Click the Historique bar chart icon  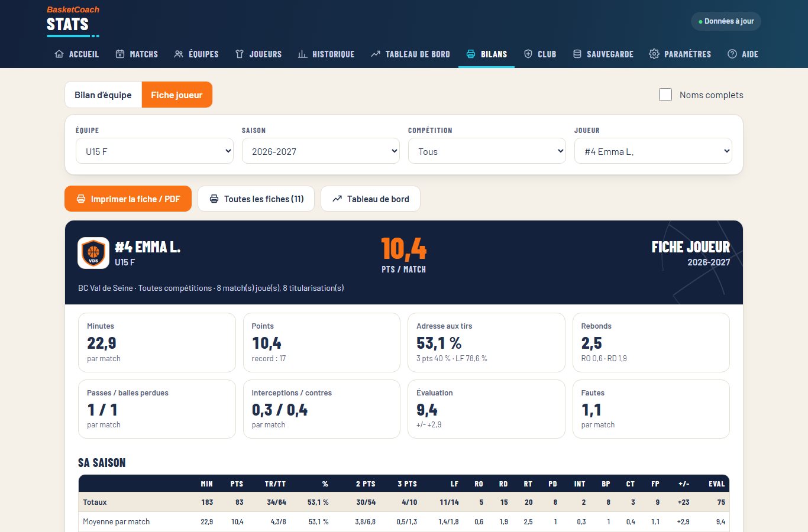click(302, 54)
